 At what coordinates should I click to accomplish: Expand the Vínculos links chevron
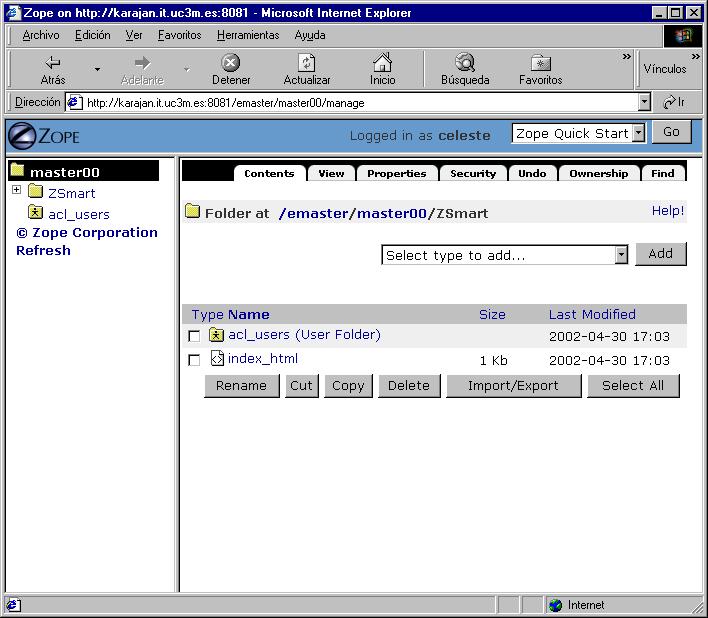[x=695, y=56]
